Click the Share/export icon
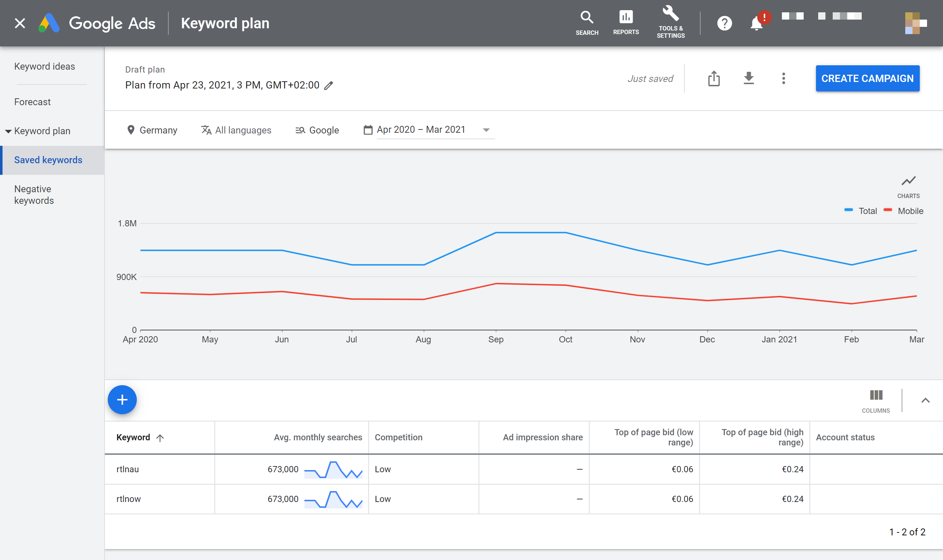This screenshot has width=943, height=560. click(x=714, y=78)
